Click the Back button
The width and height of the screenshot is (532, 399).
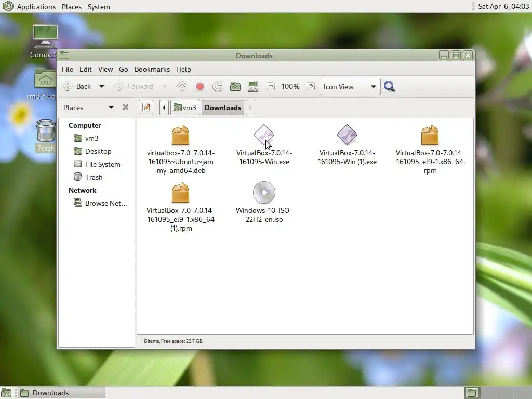tap(77, 87)
